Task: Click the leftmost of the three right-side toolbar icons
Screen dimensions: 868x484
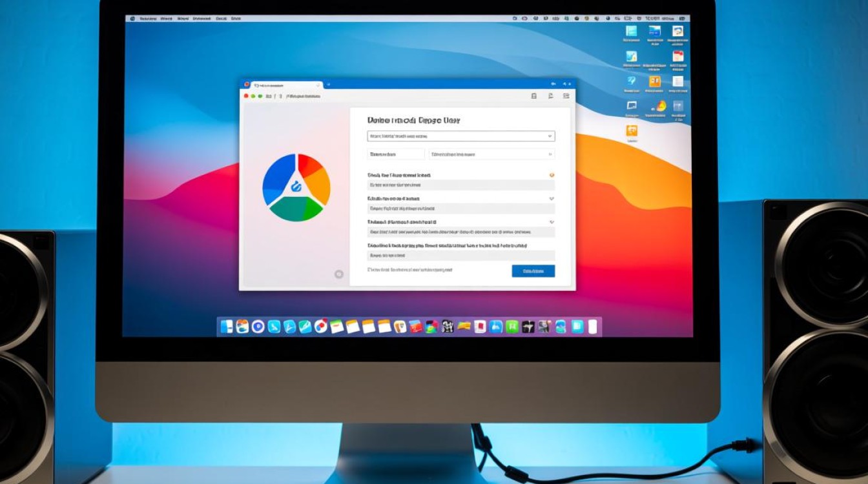Action: click(533, 96)
